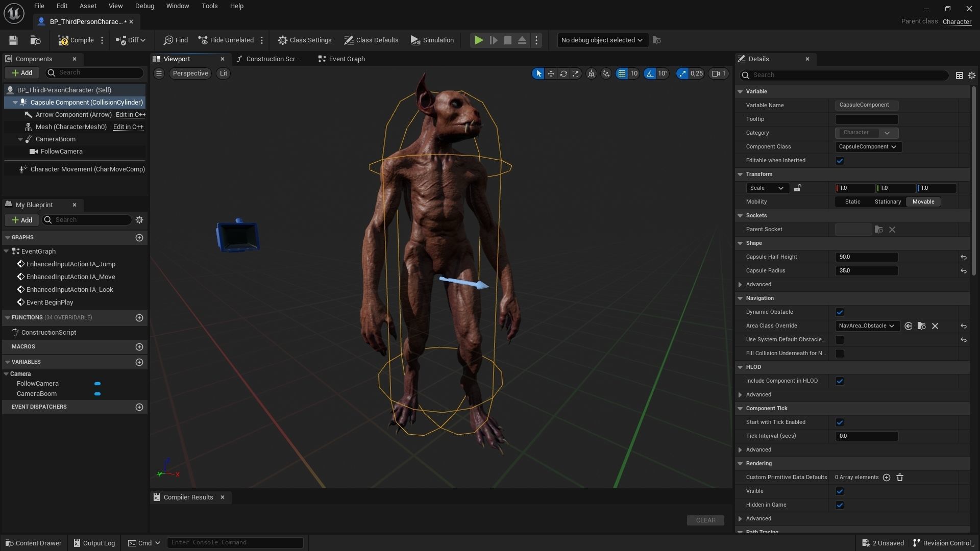The width and height of the screenshot is (980, 551).
Task: Open viewport hamburger options menu
Action: pyautogui.click(x=159, y=73)
